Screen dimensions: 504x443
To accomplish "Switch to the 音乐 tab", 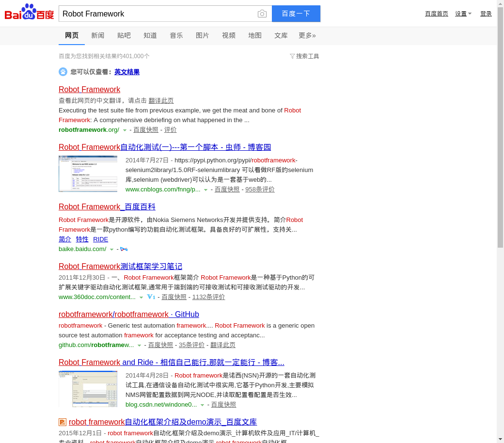I will tap(176, 35).
